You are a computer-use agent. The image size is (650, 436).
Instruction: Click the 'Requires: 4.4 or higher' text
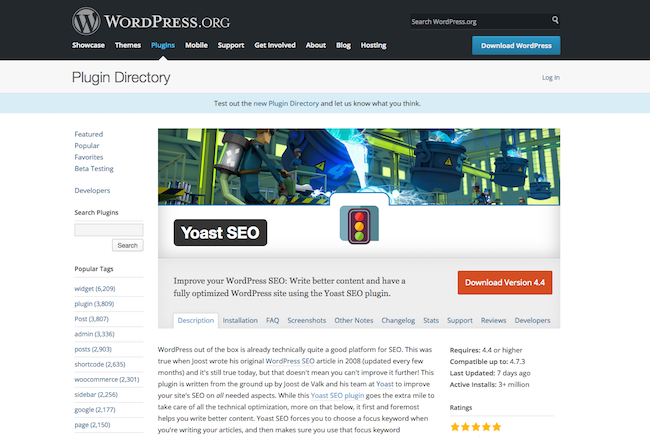tap(486, 350)
